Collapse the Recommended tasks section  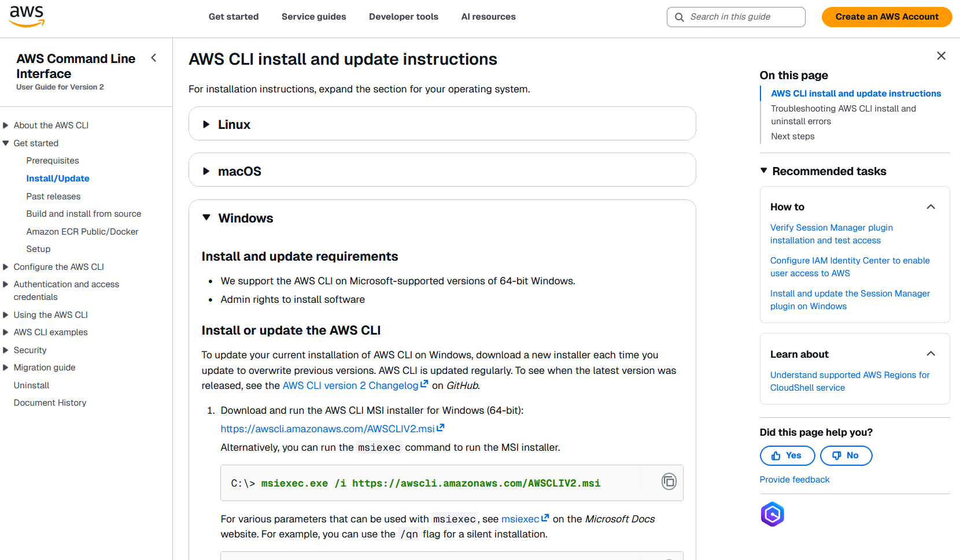tap(763, 170)
